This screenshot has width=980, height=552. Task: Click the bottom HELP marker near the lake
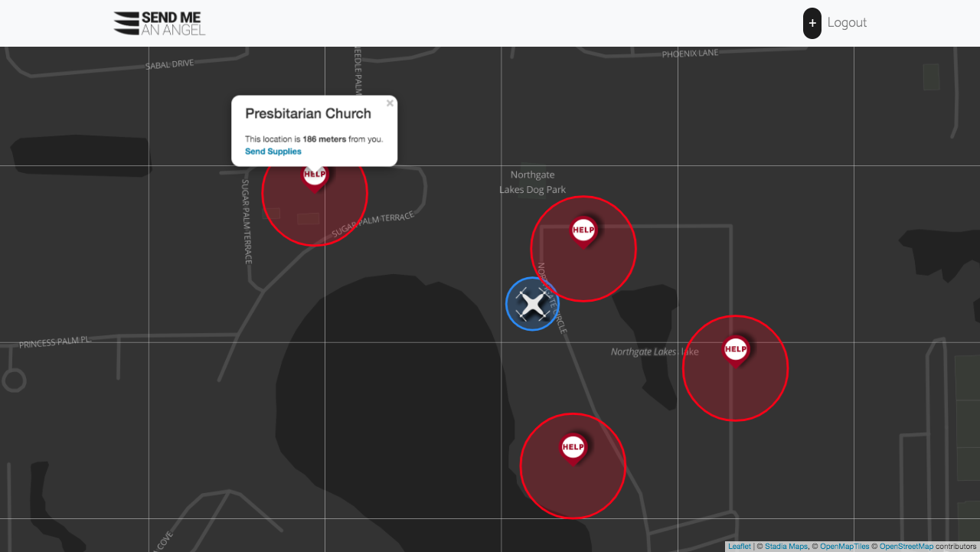[x=573, y=449]
